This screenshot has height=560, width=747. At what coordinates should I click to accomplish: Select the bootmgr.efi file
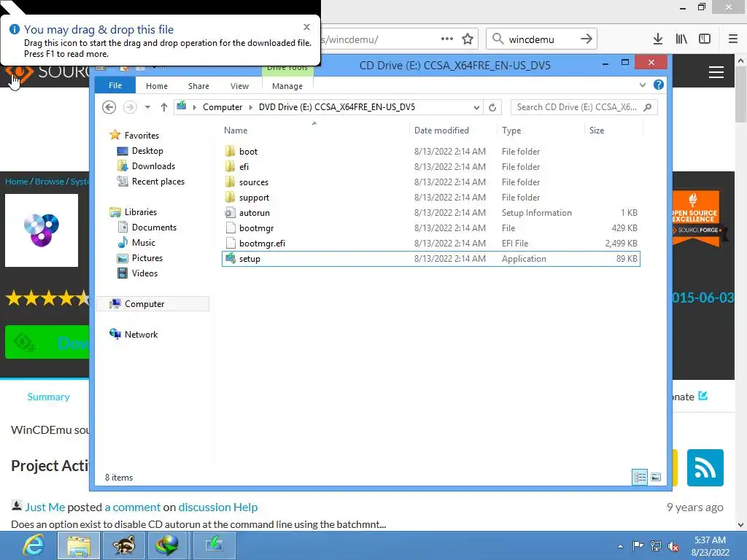262,244
